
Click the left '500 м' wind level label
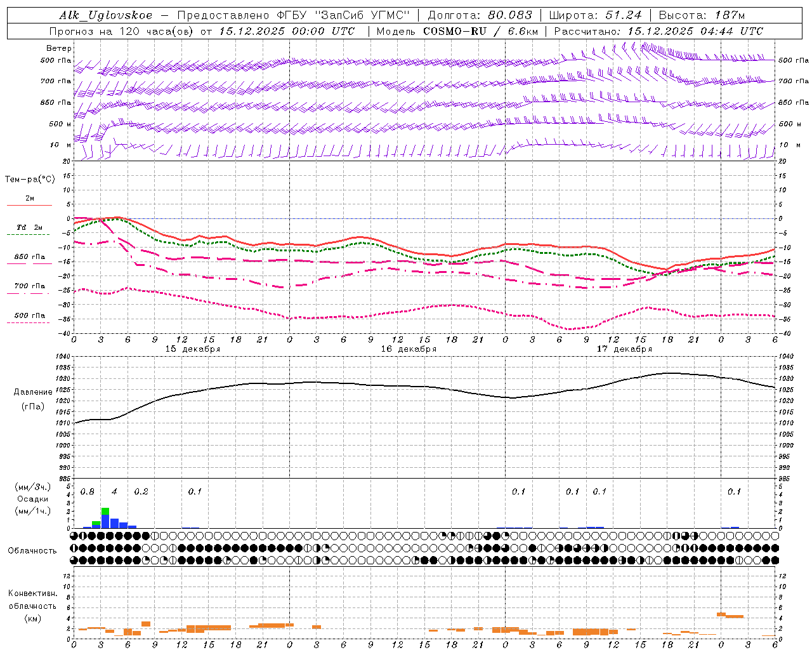coord(60,124)
